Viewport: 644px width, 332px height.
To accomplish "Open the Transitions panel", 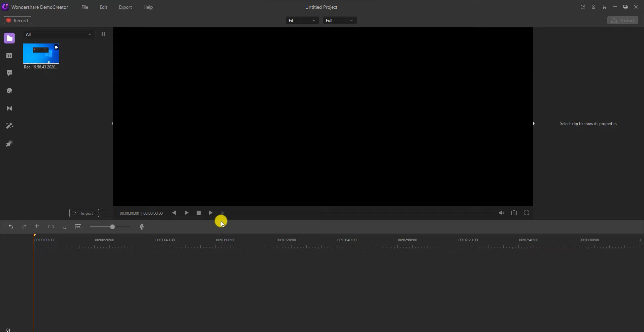I will tap(9, 108).
